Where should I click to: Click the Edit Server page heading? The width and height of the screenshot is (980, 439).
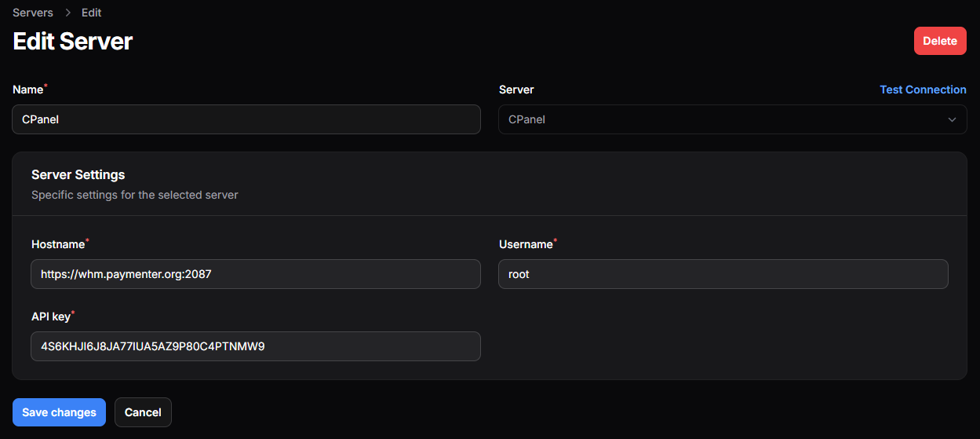click(x=73, y=42)
